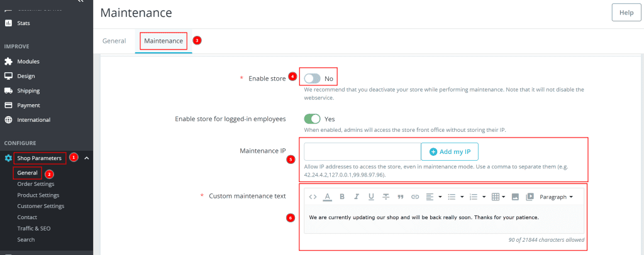Toggle bold formatting in maintenance text editor
Image resolution: width=644 pixels, height=255 pixels.
pos(341,197)
